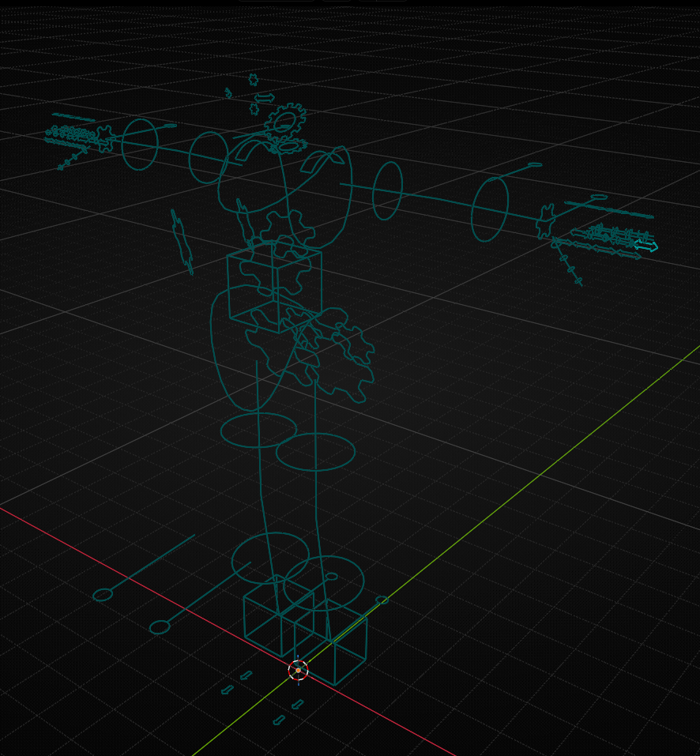Select the wrist gear widget beside the highlighted arrow
The image size is (700, 756).
click(x=546, y=221)
